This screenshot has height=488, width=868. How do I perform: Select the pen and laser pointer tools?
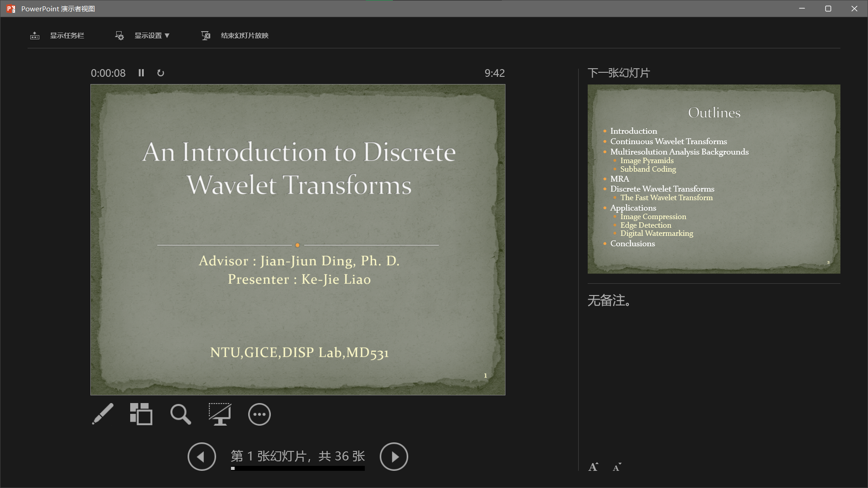103,414
